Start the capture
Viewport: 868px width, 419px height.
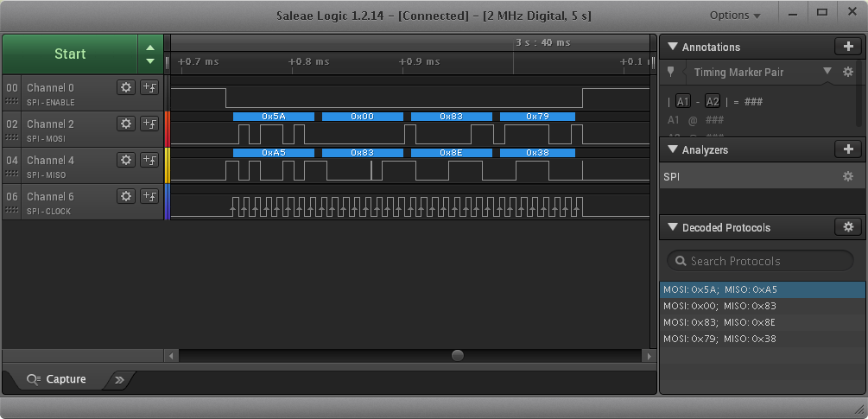pyautogui.click(x=70, y=54)
